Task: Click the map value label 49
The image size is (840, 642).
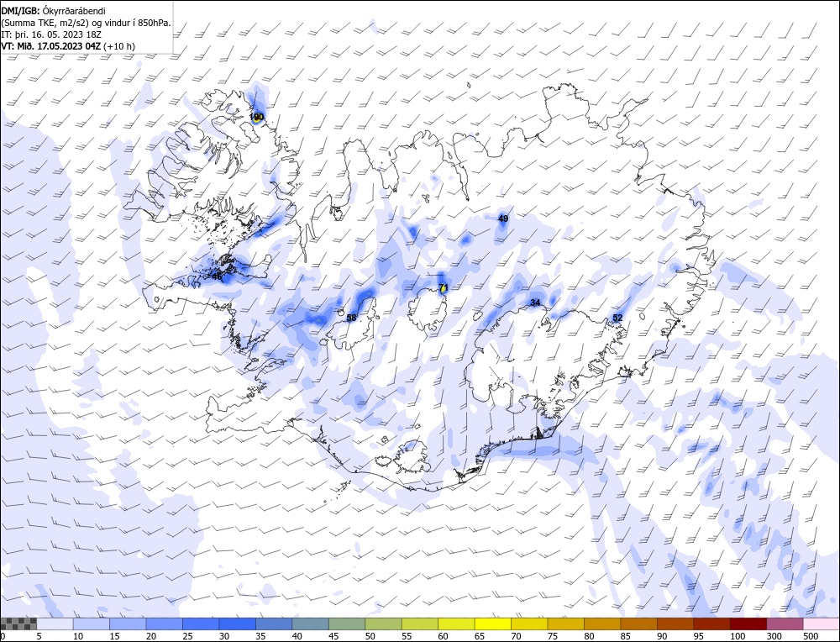Action: point(503,218)
